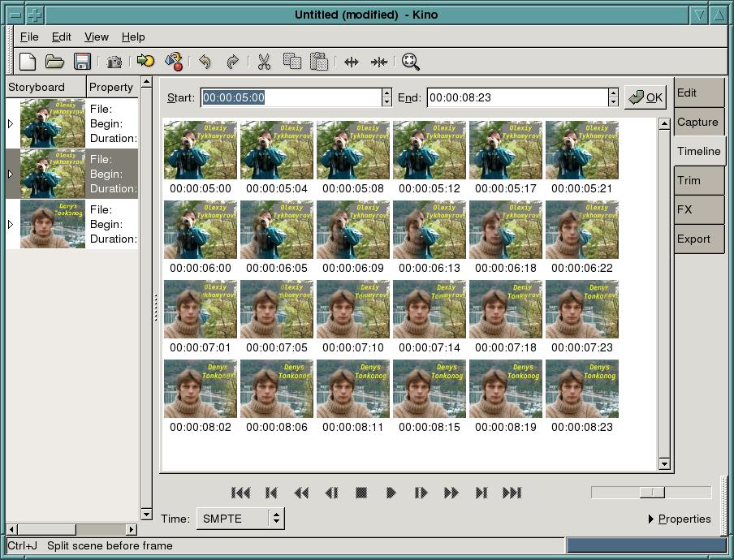Viewport: 734px width, 560px height.
Task: Expand the Properties disclosure triangle
Action: [651, 519]
